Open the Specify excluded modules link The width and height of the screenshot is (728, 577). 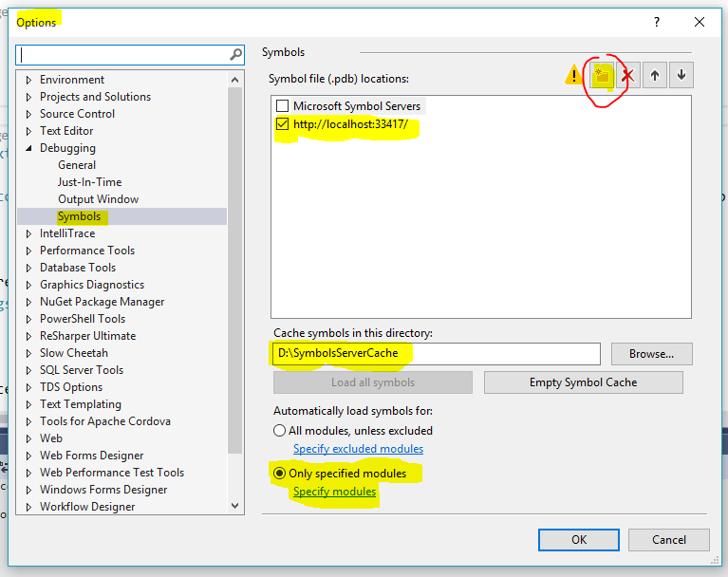(x=359, y=449)
